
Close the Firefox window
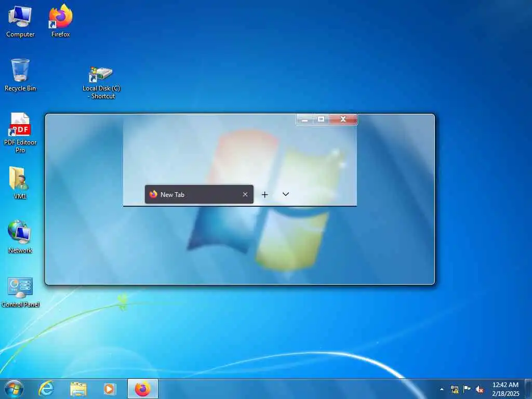[x=343, y=119]
